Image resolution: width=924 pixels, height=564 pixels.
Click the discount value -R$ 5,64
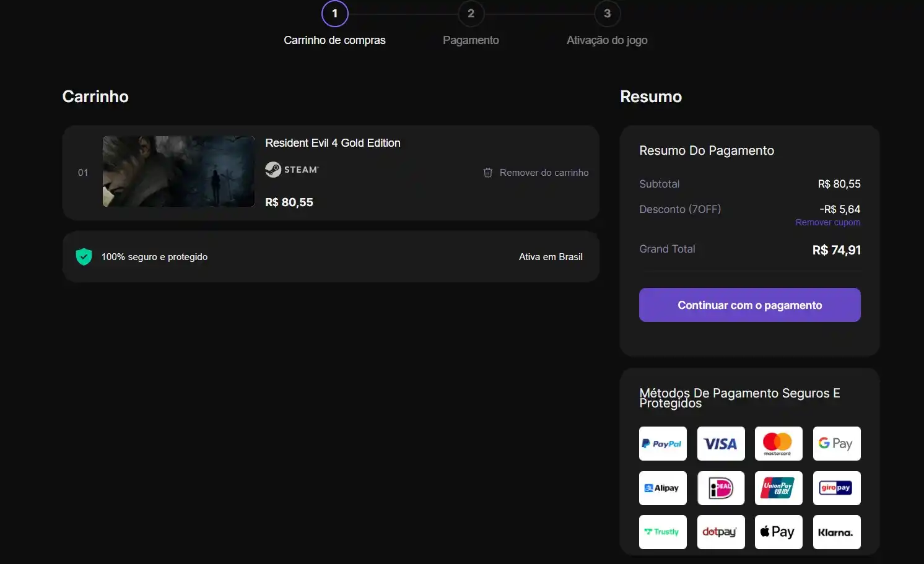[x=840, y=209]
